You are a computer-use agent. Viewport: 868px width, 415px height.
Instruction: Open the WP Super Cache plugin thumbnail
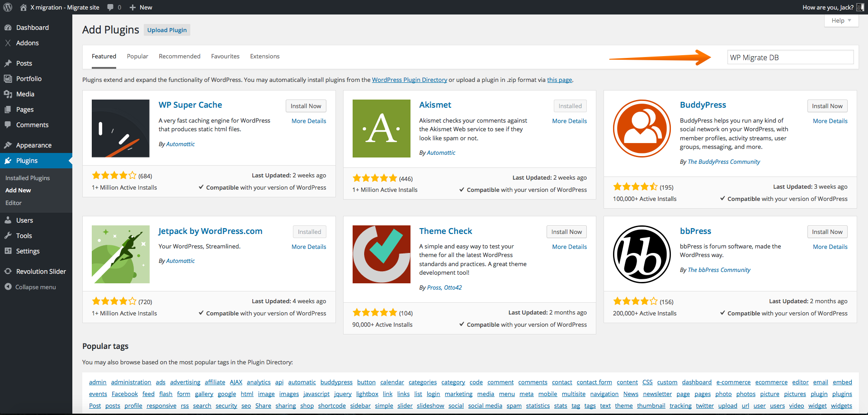(121, 129)
